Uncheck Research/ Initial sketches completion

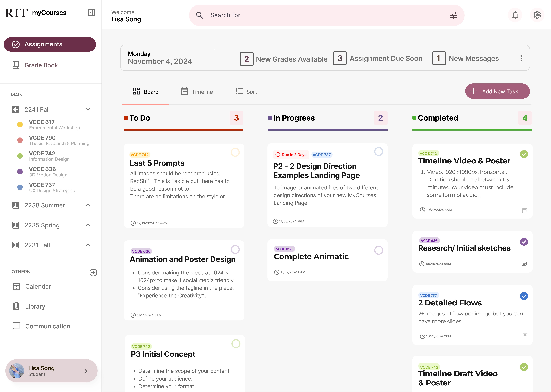coord(524,242)
